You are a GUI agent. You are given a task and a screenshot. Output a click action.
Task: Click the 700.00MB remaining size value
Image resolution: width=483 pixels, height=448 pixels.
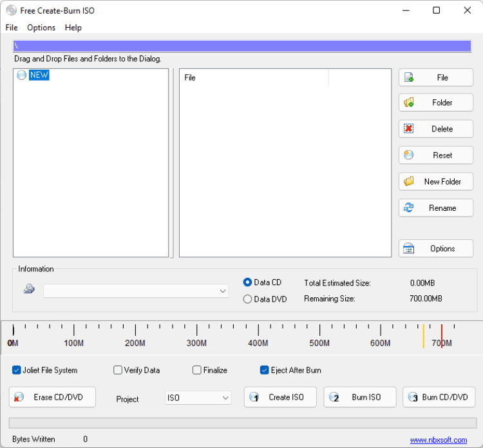tap(426, 298)
